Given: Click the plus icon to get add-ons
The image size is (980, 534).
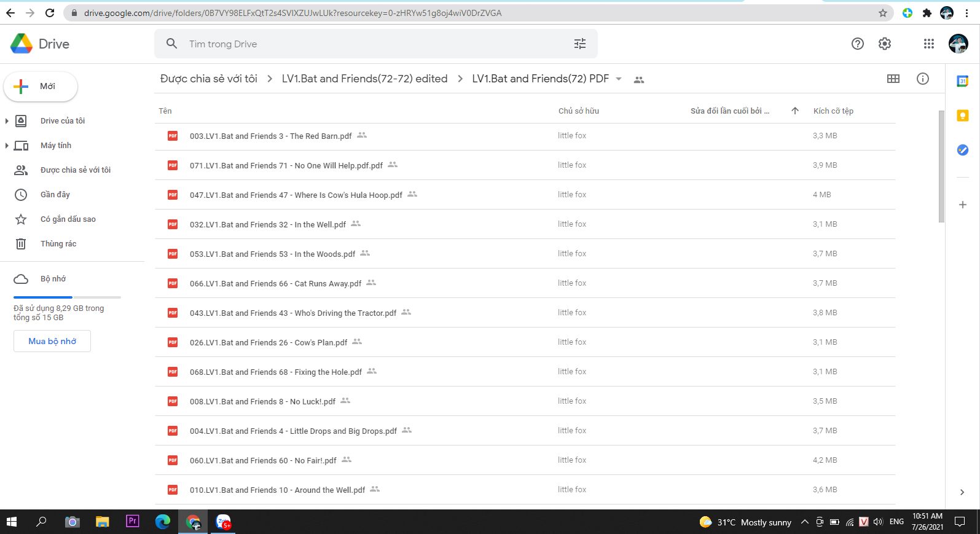Looking at the screenshot, I should coord(962,205).
